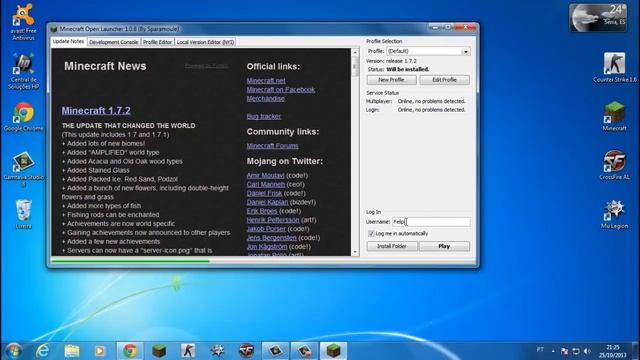640x360 pixels.
Task: Open the Minecraft on Facebook link
Action: [281, 90]
